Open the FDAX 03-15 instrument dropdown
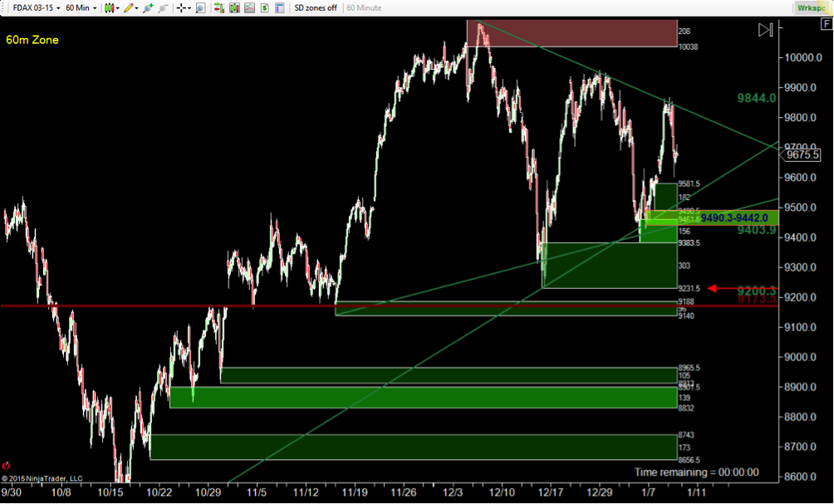The width and height of the screenshot is (834, 504). (x=37, y=8)
